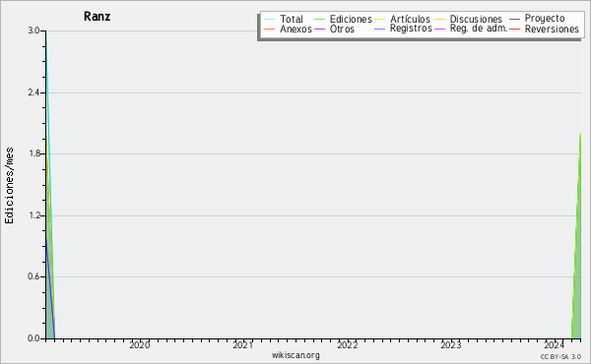591x364 pixels.
Task: Click the Ediciones/mes axis label
Action: (x=9, y=185)
